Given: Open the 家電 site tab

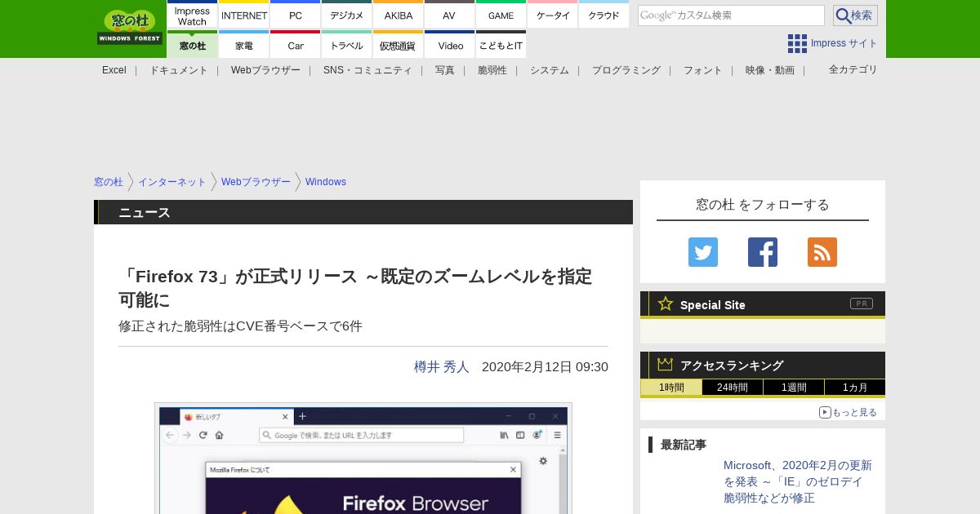Looking at the screenshot, I should (x=244, y=45).
